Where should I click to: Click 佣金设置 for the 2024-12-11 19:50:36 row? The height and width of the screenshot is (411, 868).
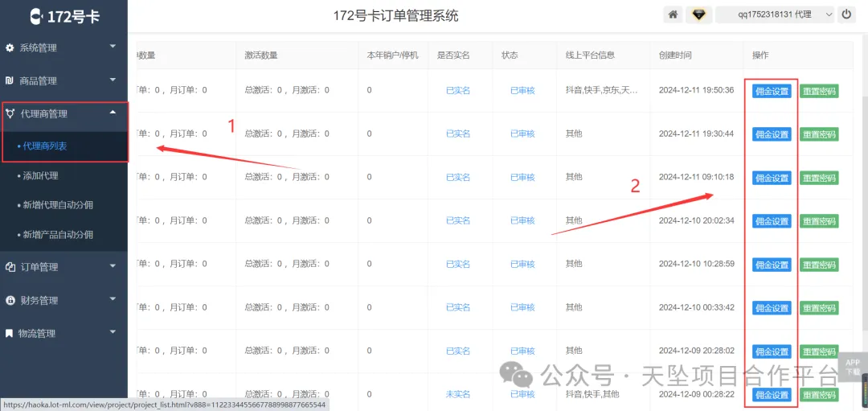coord(772,91)
